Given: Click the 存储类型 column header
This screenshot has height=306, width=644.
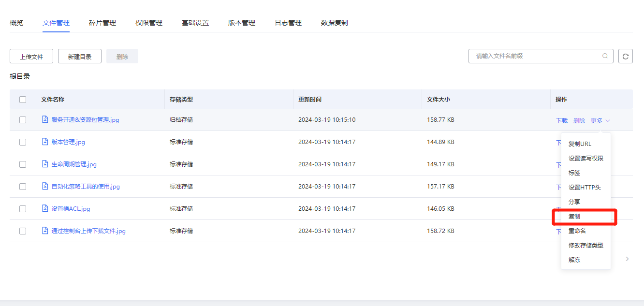Looking at the screenshot, I should pos(181,99).
